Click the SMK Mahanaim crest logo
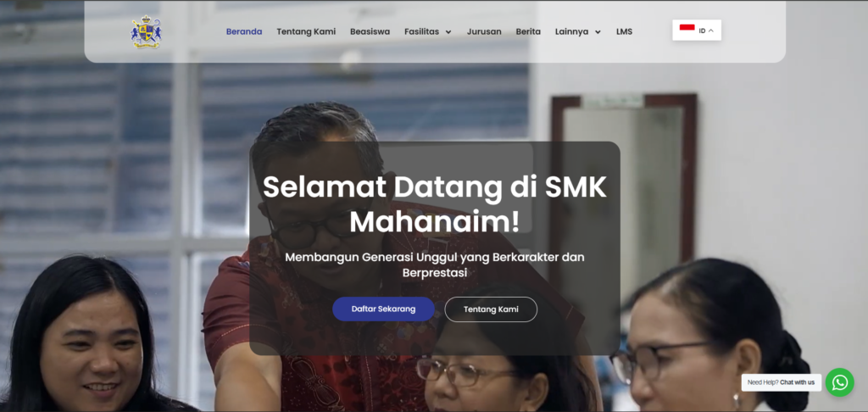Viewport: 868px width, 412px height. click(x=146, y=31)
